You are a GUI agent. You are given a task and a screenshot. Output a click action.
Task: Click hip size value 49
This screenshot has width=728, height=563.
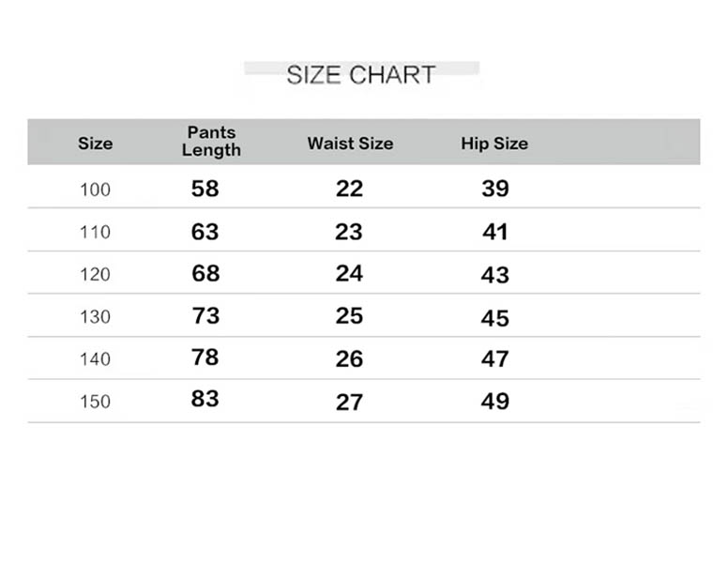click(494, 401)
